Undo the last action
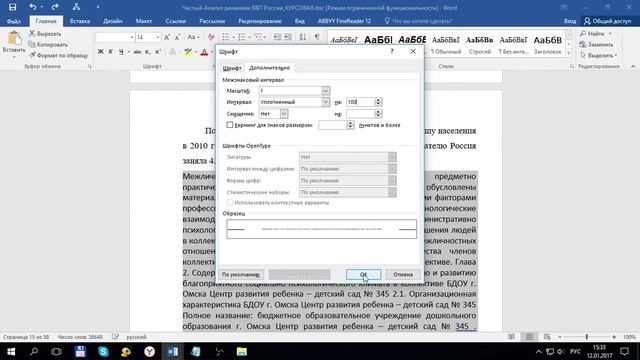This screenshot has height=360, width=640. (32, 7)
